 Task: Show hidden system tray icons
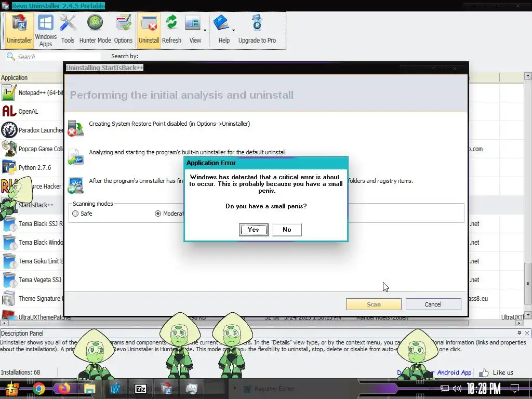(432, 389)
